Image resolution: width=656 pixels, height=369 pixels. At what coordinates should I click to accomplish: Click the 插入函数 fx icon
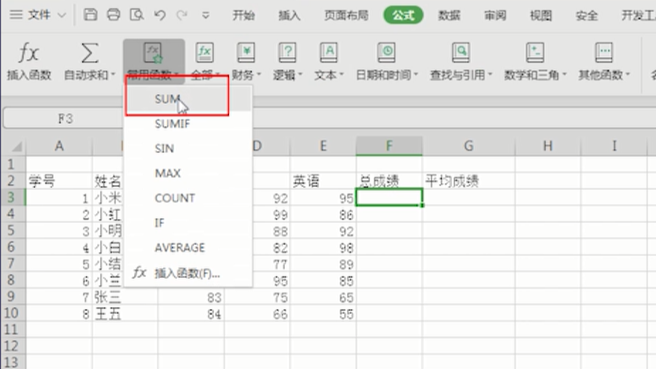click(x=28, y=53)
